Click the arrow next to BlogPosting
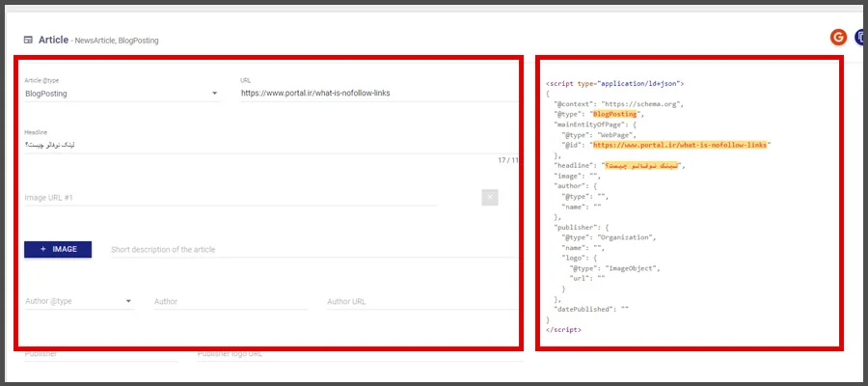Screen dimensions: 868x386 pos(214,94)
